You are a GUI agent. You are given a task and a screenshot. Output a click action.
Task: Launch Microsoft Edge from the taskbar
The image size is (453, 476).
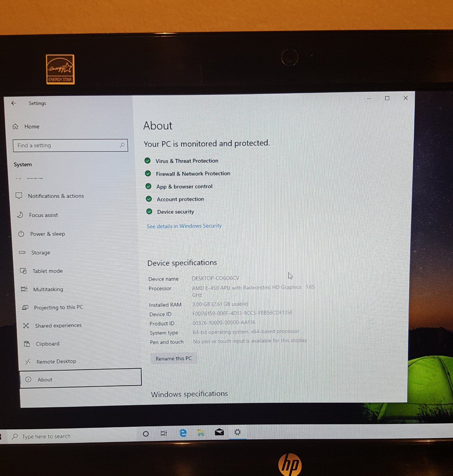click(183, 433)
